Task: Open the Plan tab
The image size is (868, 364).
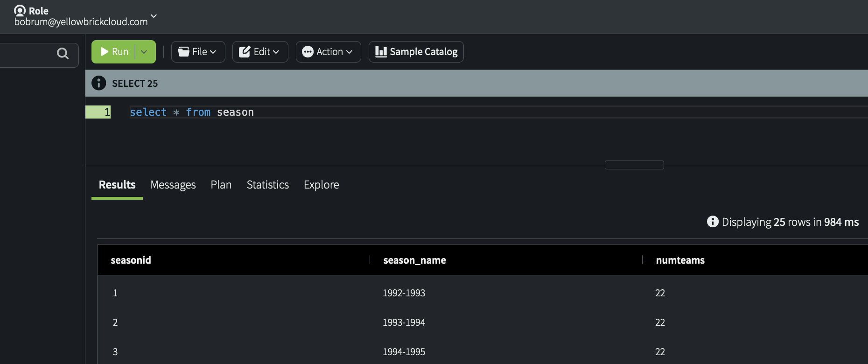Action: [221, 185]
